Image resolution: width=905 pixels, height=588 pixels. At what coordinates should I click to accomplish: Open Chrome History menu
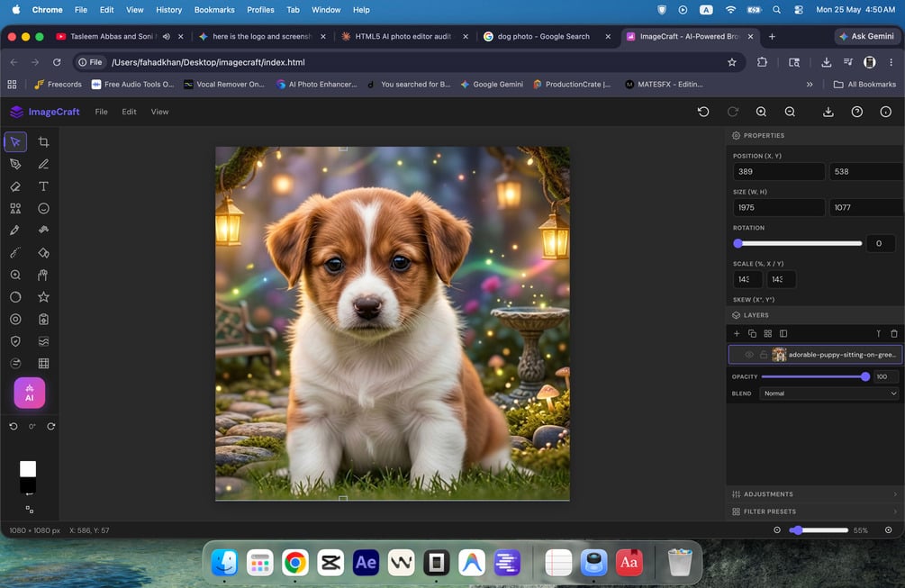168,10
